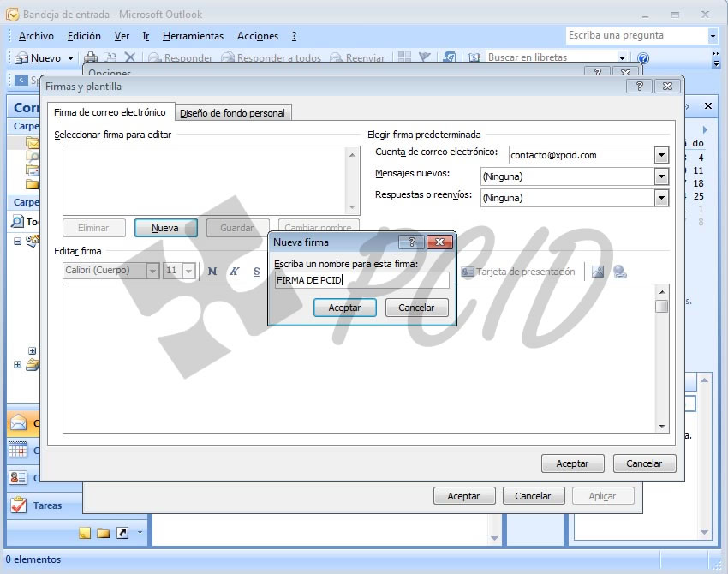Toggle italic (K) formatting in signature editor
This screenshot has height=574, width=728.
pyautogui.click(x=235, y=272)
